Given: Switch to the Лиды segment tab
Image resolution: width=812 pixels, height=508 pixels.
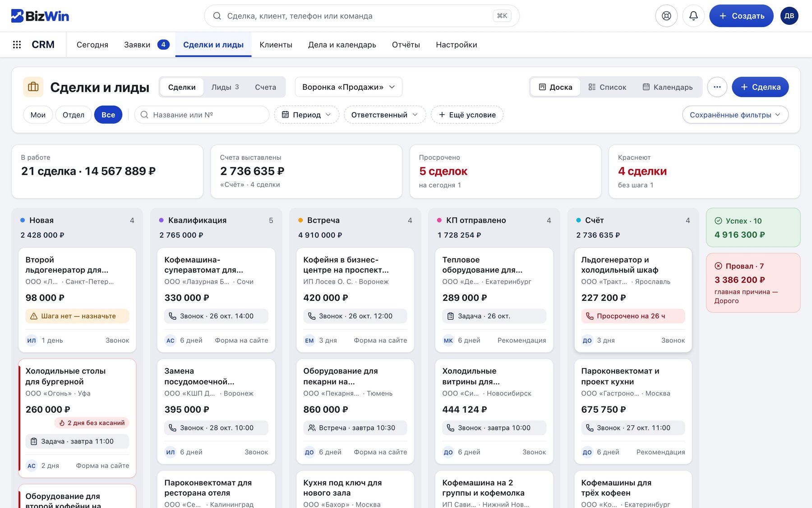Looking at the screenshot, I should [x=225, y=87].
